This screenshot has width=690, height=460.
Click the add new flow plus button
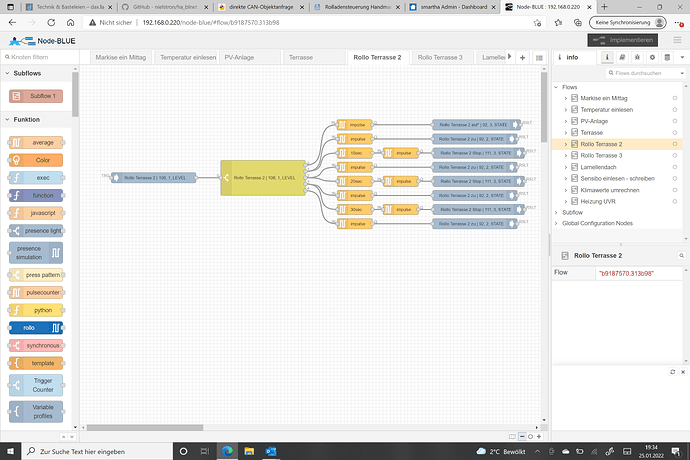click(x=522, y=57)
